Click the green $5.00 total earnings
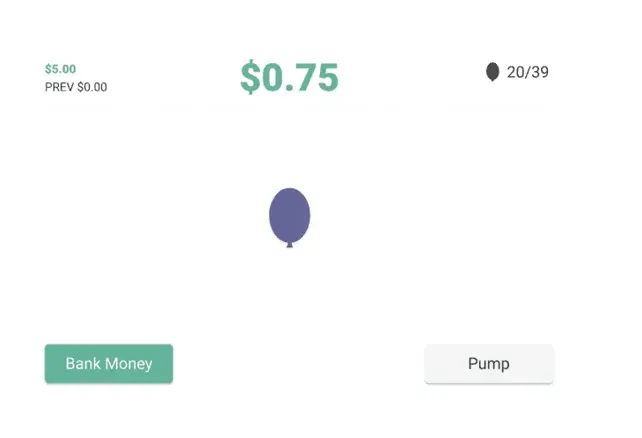Screen dimensions: 642x438 pos(61,69)
